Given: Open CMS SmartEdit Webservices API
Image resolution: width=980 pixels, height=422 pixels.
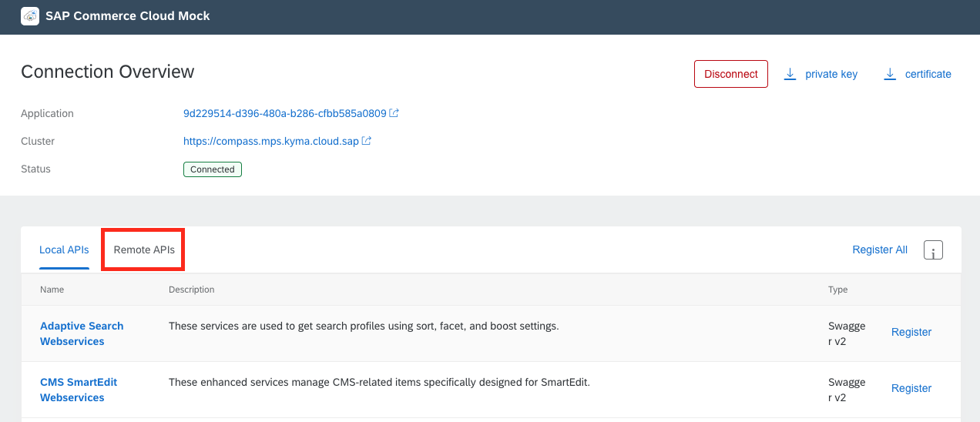Looking at the screenshot, I should (x=79, y=390).
